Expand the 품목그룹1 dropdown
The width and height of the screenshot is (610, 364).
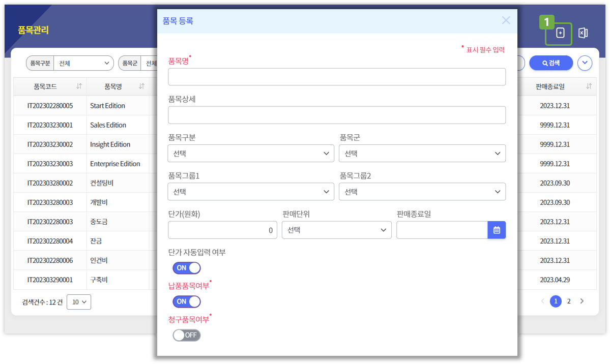coord(251,192)
